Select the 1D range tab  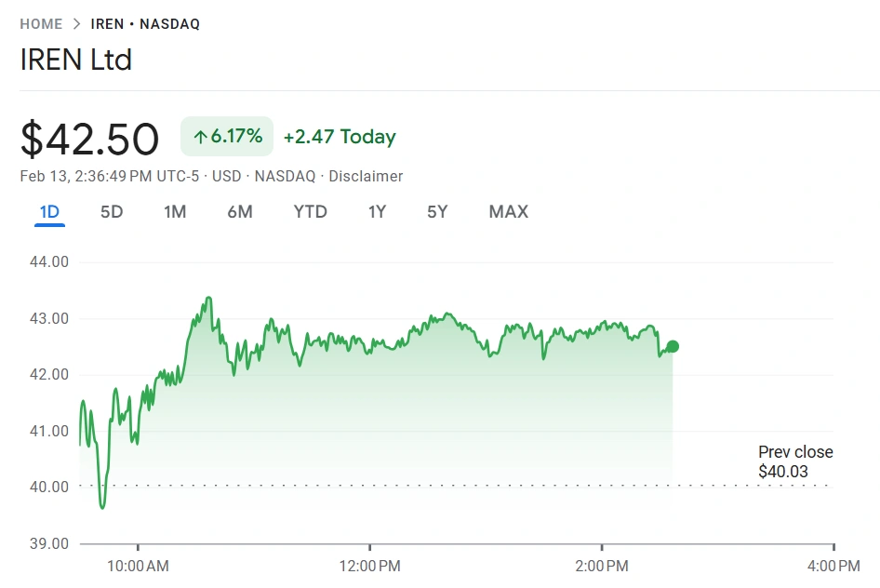(49, 212)
